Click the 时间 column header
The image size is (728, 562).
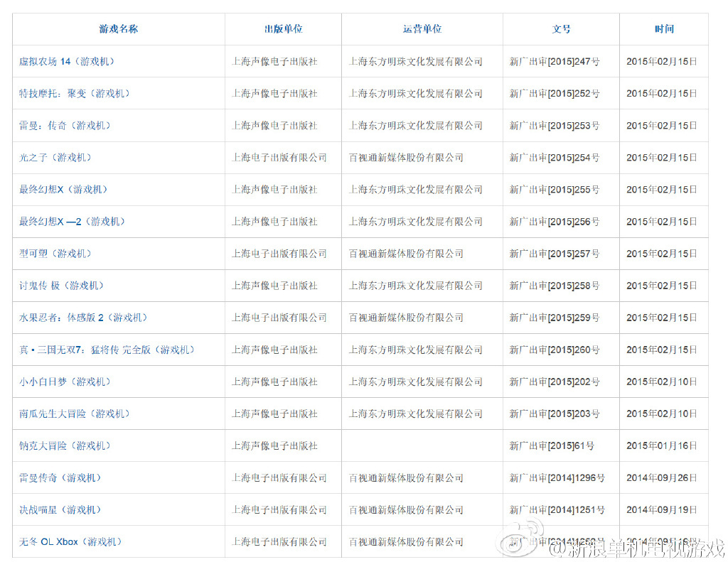coord(664,28)
